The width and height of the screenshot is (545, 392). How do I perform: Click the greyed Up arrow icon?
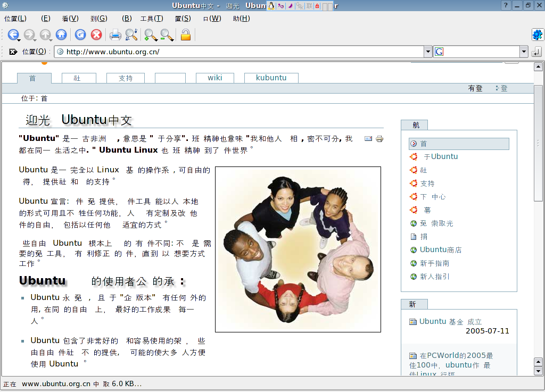pos(45,35)
